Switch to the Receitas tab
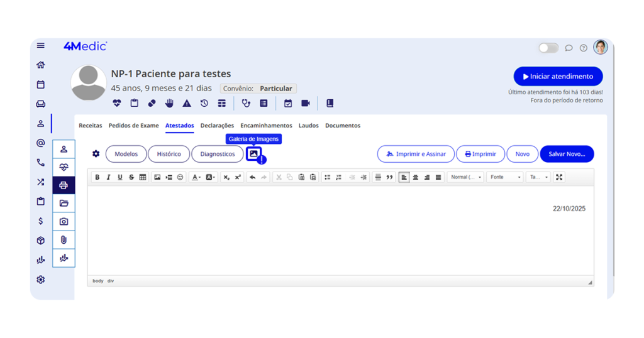This screenshot has width=644, height=338. click(x=91, y=126)
